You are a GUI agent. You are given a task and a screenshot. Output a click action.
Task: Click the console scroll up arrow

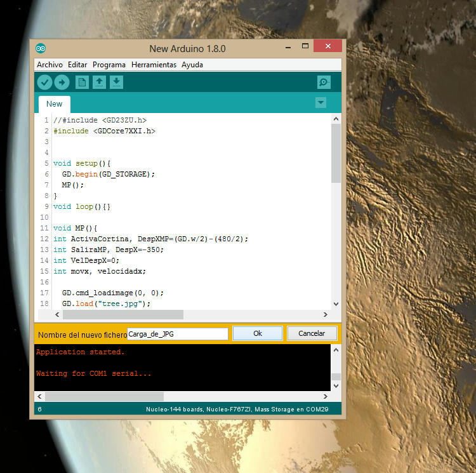[336, 350]
